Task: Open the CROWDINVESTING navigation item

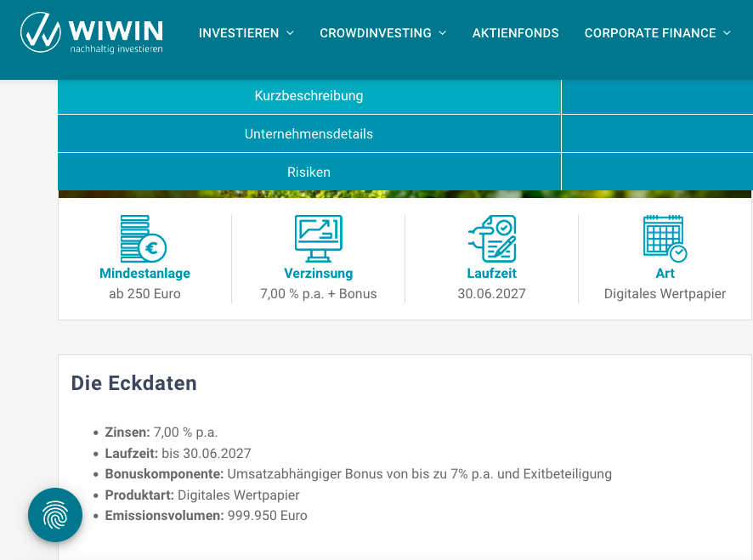Action: (376, 33)
